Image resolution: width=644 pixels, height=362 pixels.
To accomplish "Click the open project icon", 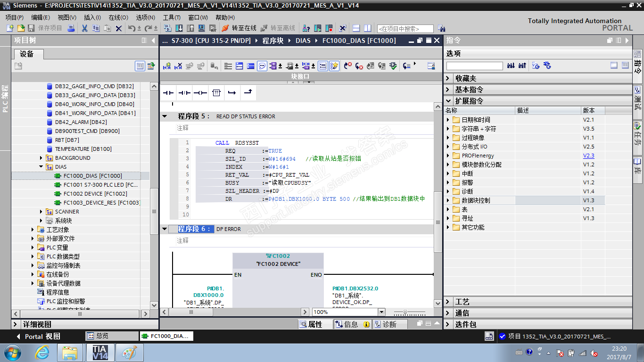I will pos(21,28).
